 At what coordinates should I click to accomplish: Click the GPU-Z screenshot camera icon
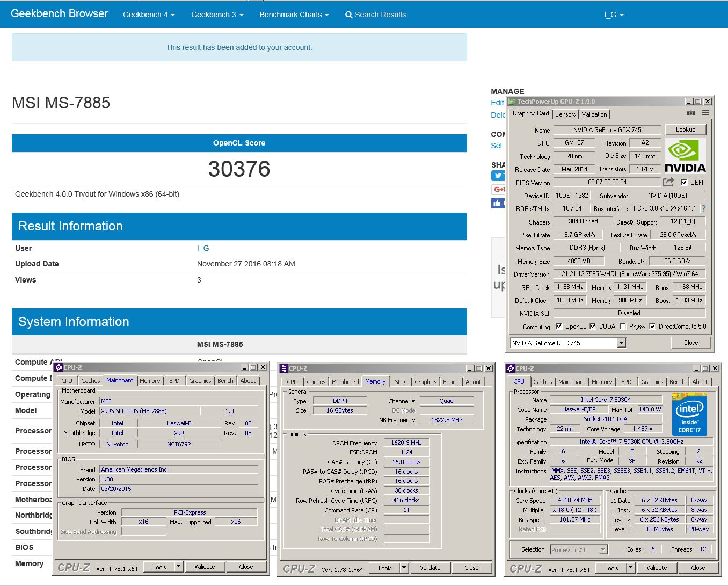tap(691, 113)
